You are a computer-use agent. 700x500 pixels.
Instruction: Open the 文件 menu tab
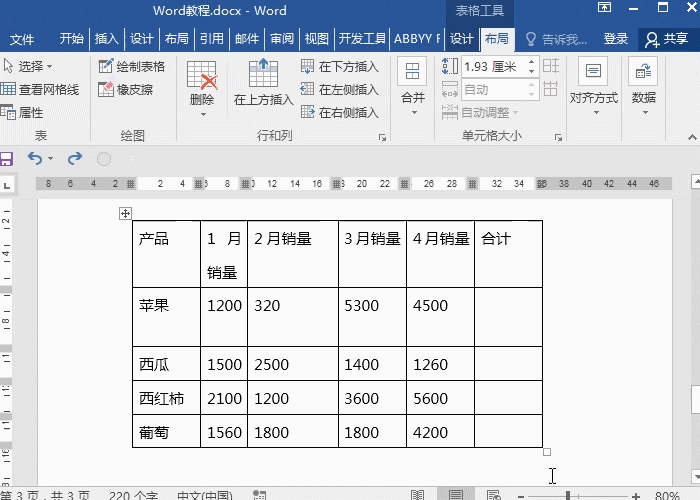click(21, 39)
